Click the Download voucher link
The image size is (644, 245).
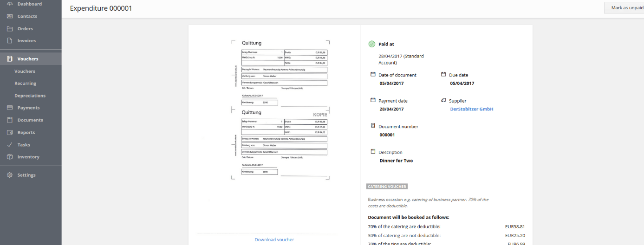(x=274, y=239)
